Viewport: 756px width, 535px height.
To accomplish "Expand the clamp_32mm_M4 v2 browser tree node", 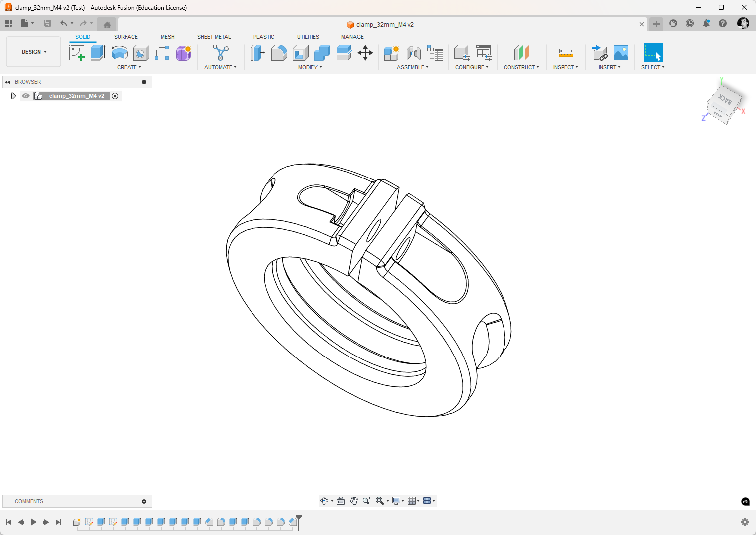I will (13, 96).
